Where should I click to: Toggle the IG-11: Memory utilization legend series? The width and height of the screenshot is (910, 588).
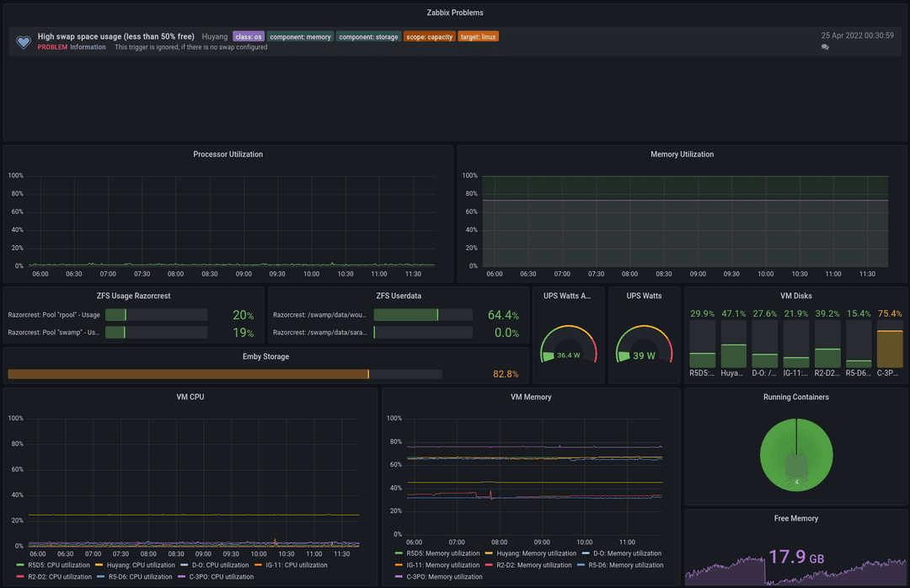coord(442,565)
